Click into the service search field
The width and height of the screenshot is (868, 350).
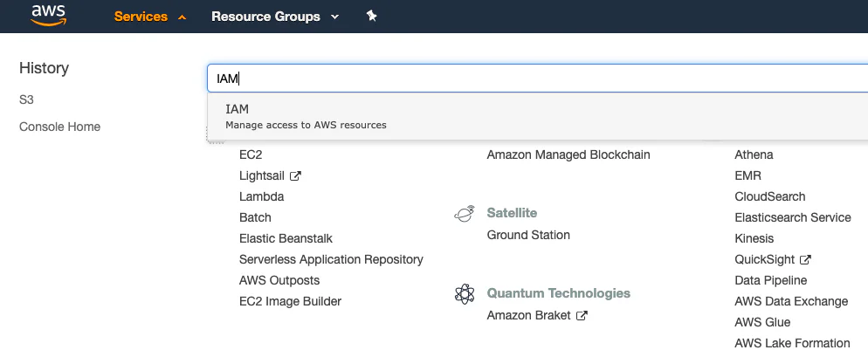coord(538,78)
